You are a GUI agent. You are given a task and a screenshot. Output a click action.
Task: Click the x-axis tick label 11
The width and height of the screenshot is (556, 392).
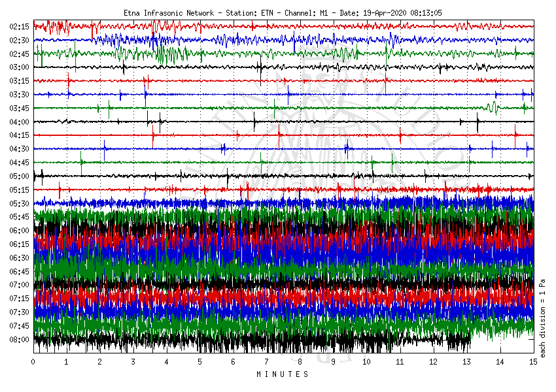(x=400, y=361)
